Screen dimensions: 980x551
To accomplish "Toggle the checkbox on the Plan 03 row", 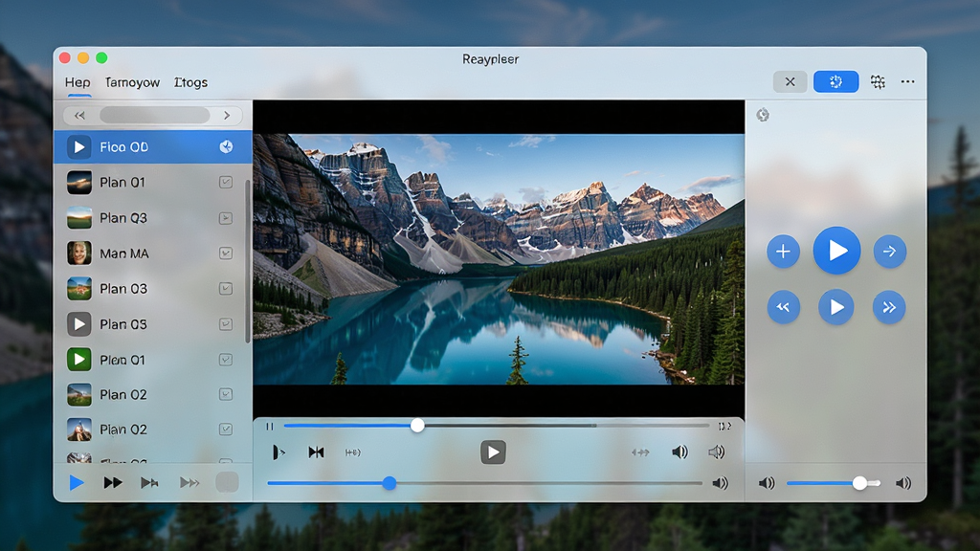I will pos(226,289).
